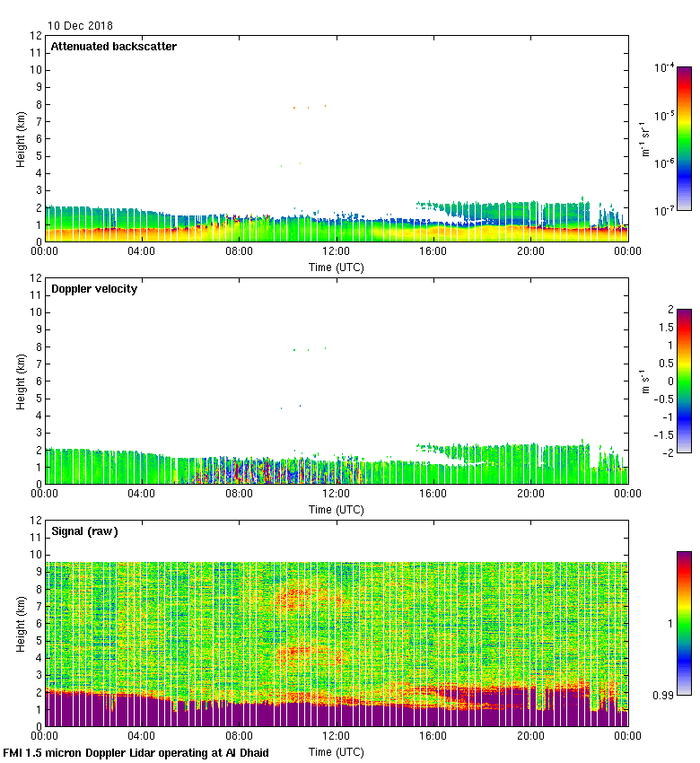The width and height of the screenshot is (700, 763).
Task: Click the Signal (raw) panel title
Action: 84,531
